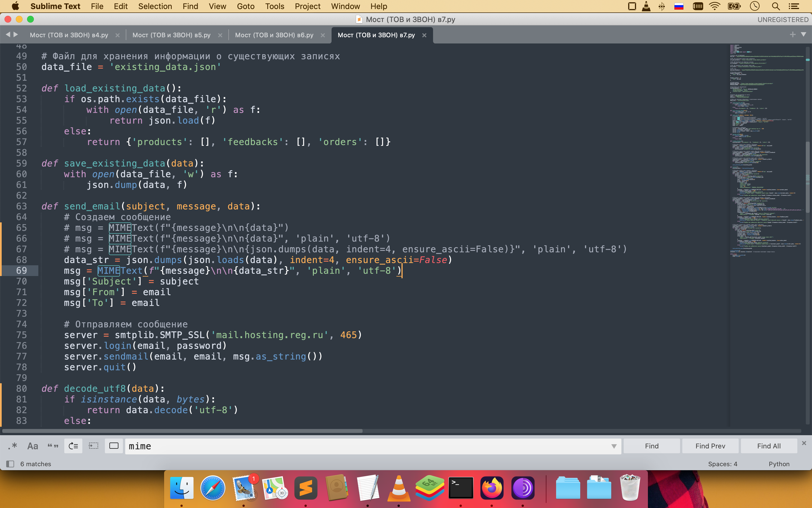Toggle in-selection search option
812x508 pixels.
coord(93,446)
